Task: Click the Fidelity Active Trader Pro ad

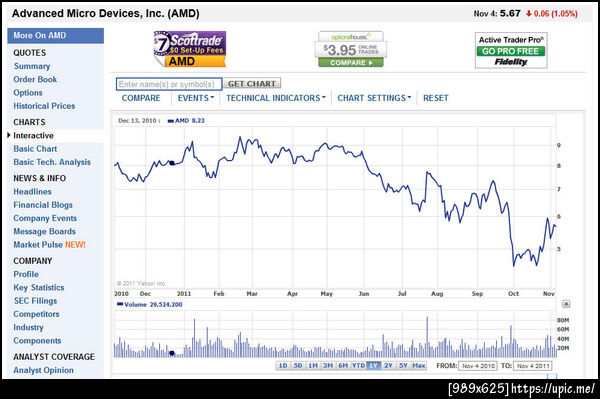Action: point(511,50)
